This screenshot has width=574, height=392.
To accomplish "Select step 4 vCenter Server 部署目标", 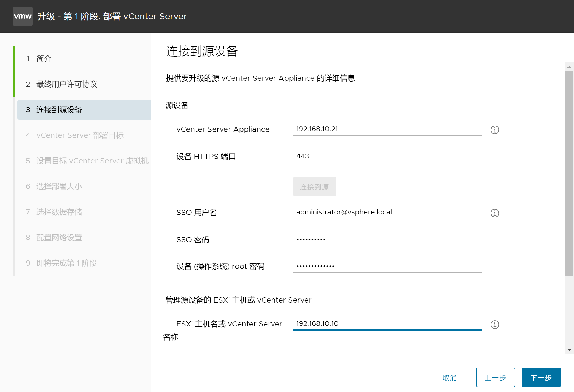I will tap(84, 135).
